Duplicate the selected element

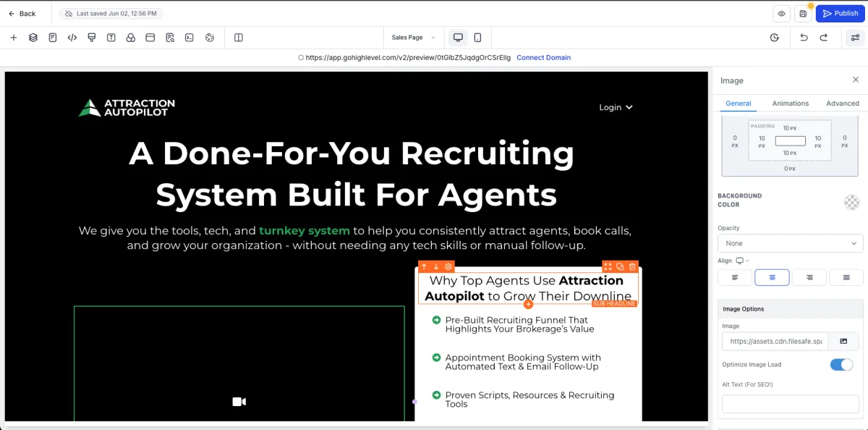(x=620, y=267)
